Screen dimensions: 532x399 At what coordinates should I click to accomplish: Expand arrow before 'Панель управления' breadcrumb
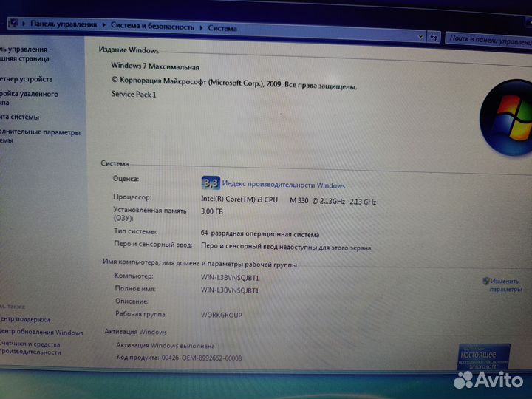tap(24, 24)
